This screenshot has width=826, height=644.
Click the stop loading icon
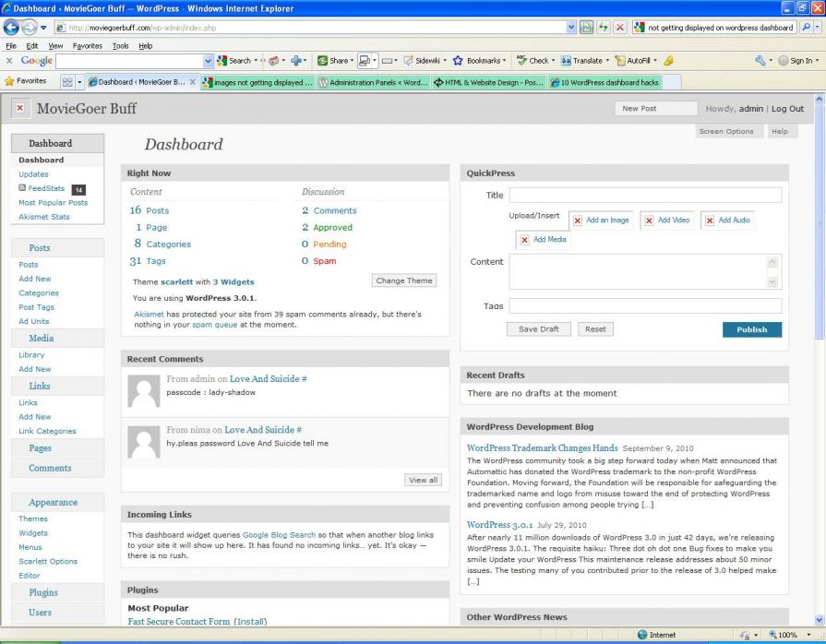(620, 28)
